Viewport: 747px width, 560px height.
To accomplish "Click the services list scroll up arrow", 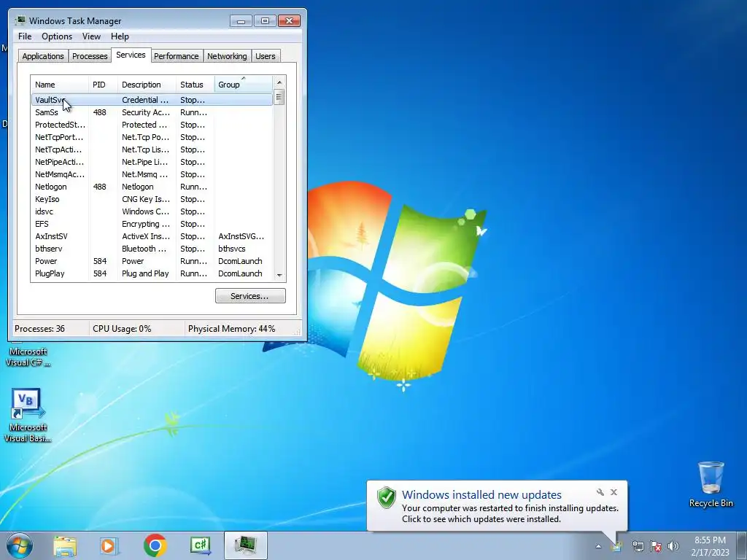I will click(279, 82).
